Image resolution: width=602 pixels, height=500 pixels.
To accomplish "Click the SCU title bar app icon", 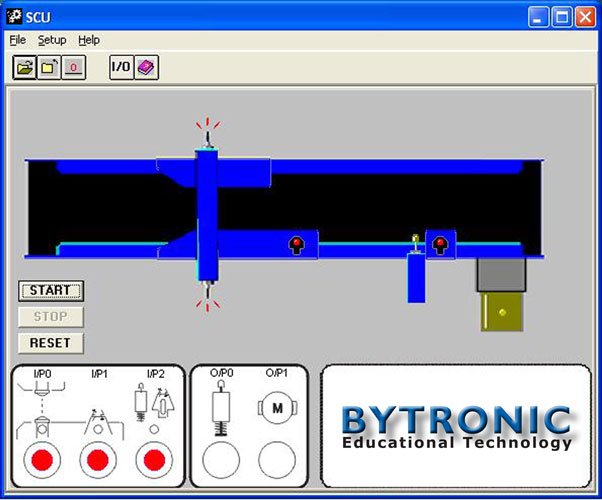I will click(x=14, y=17).
